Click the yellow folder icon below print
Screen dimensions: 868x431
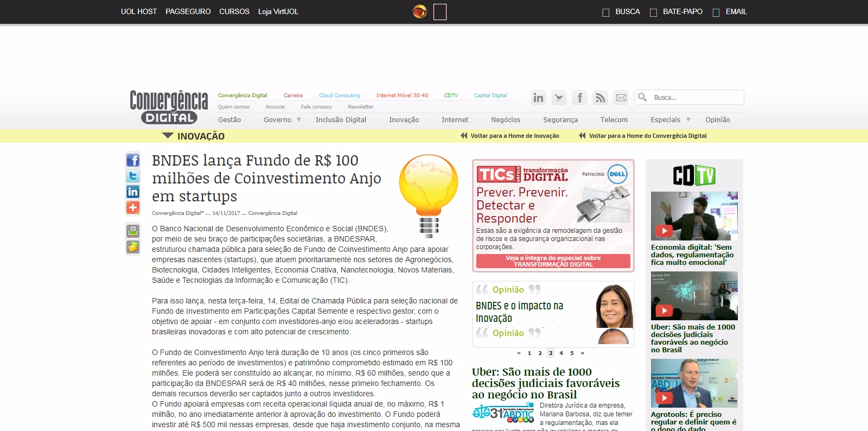133,247
